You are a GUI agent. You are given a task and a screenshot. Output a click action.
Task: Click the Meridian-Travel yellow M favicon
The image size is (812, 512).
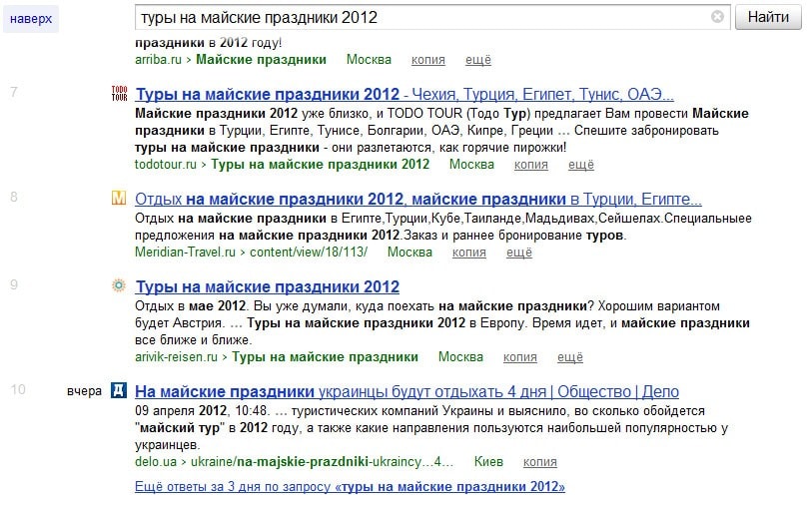(119, 198)
